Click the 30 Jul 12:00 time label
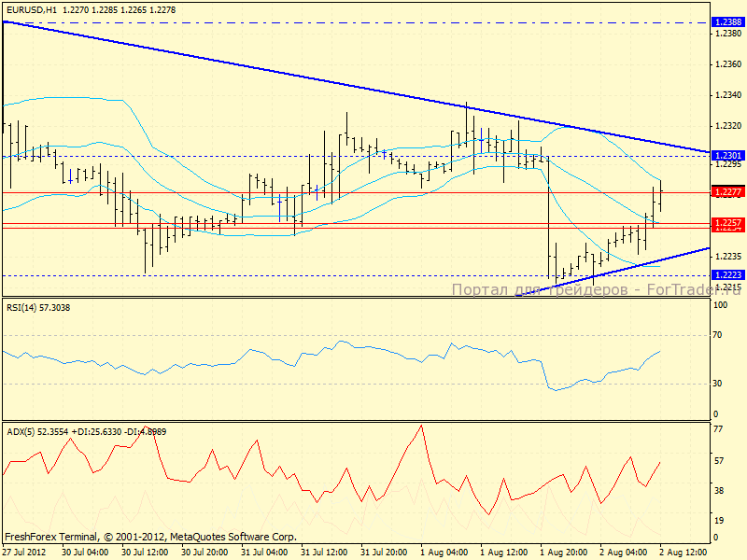Image resolution: width=747 pixels, height=560 pixels. (x=145, y=553)
